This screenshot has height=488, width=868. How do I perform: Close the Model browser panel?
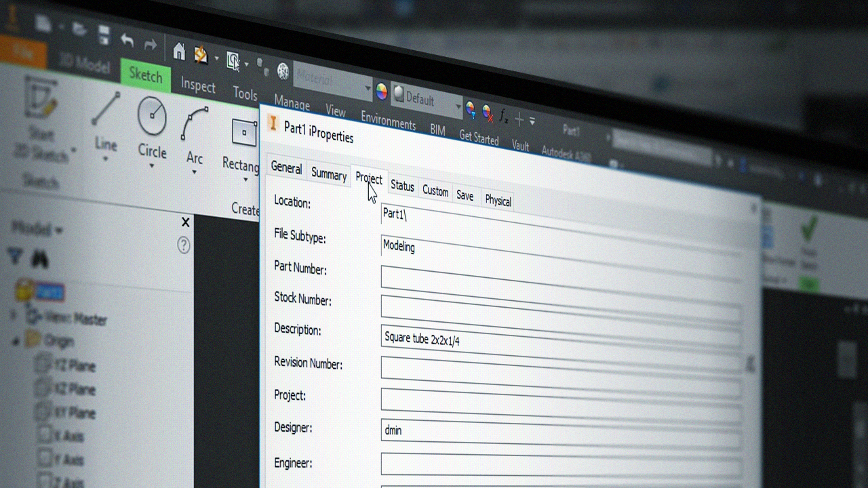[186, 222]
